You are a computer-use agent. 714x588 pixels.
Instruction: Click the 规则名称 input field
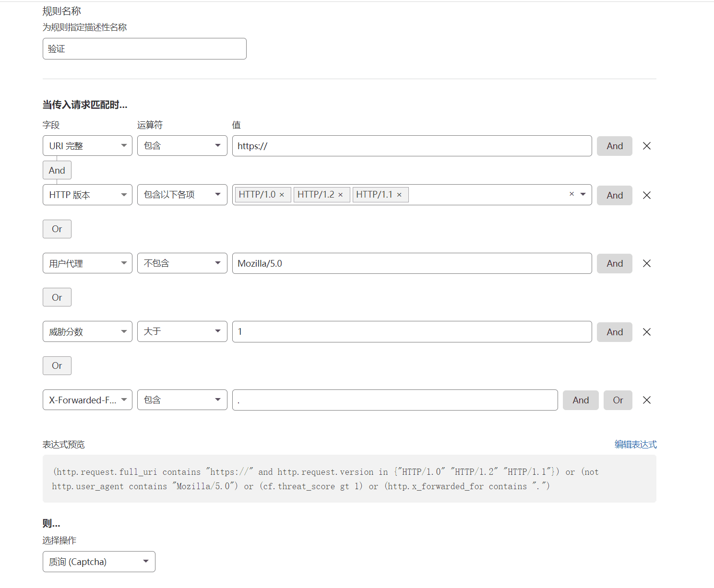pyautogui.click(x=144, y=49)
